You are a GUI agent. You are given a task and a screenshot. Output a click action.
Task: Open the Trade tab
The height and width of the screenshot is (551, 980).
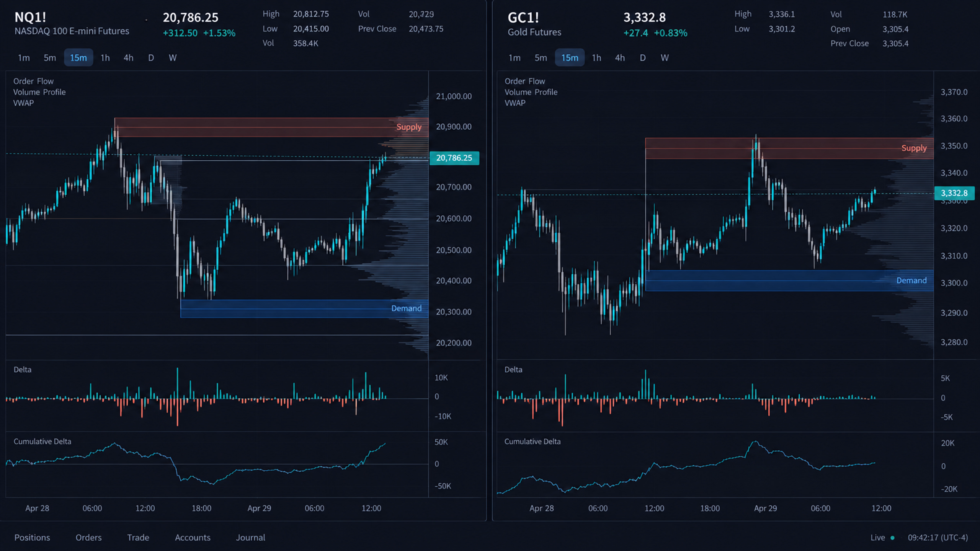(138, 538)
